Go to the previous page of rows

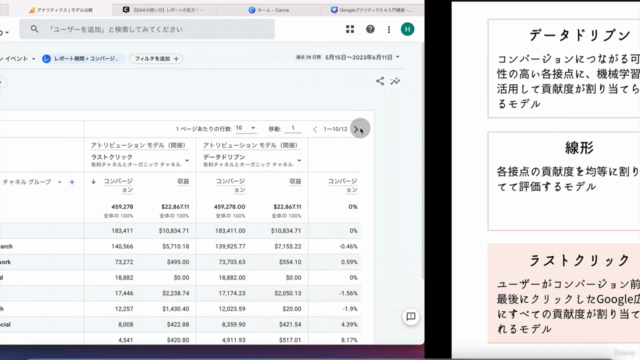coord(315,129)
